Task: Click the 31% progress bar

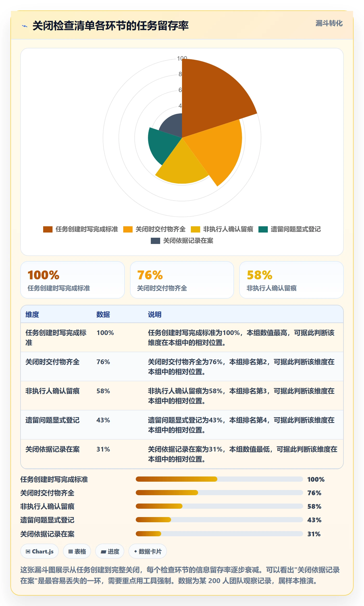Action: [219, 534]
